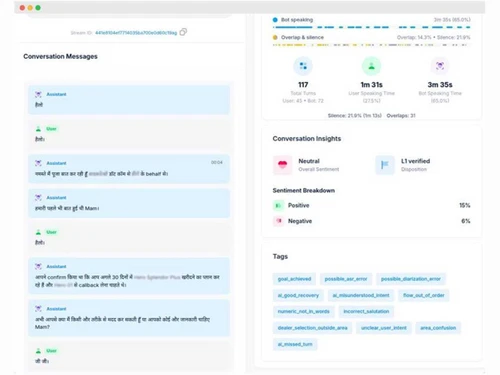The height and width of the screenshot is (375, 500).
Task: Click the robot icon of the 'Mam?' message
Action: pyautogui.click(x=38, y=309)
